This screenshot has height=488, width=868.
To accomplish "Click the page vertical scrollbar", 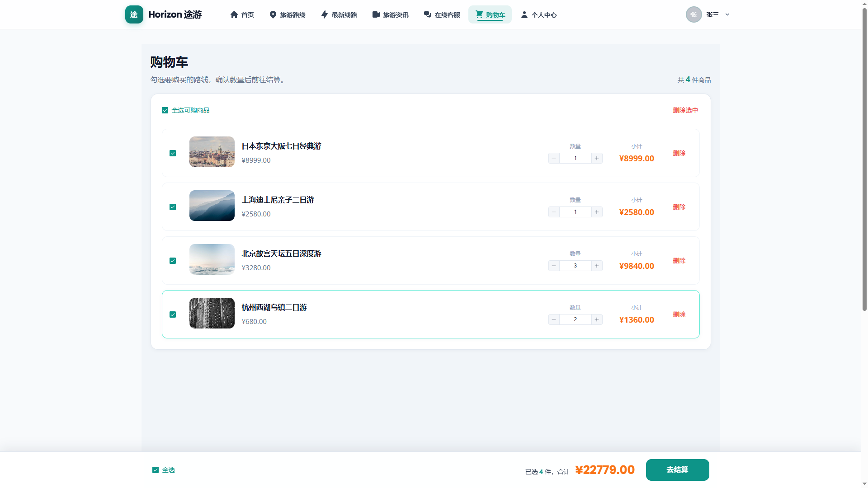I will point(864,158).
